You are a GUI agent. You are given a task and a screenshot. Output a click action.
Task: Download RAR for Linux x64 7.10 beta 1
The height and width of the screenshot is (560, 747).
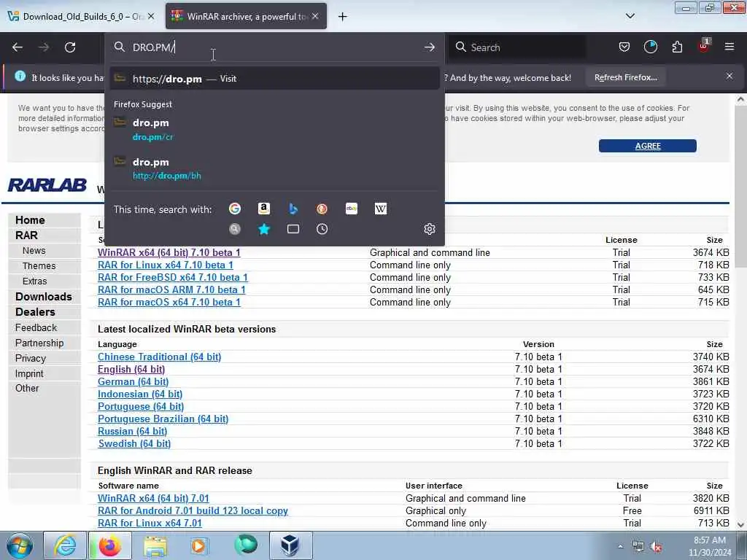tap(166, 265)
